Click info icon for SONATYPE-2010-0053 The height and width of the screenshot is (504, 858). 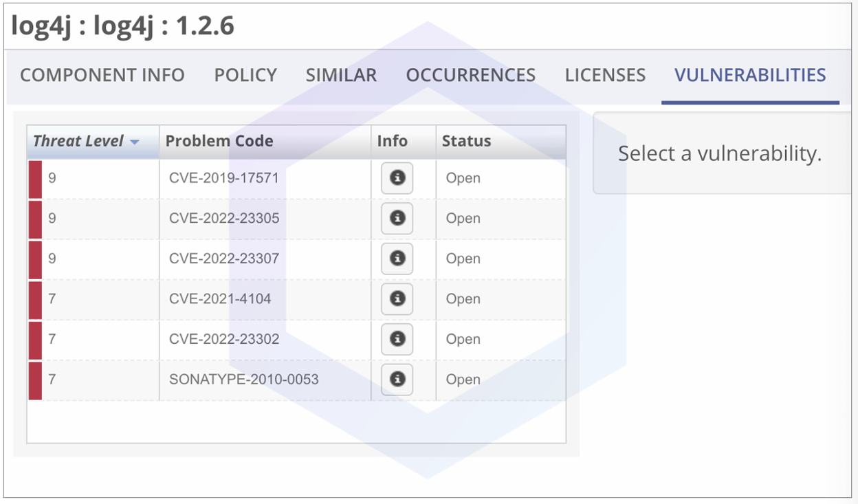pos(397,379)
